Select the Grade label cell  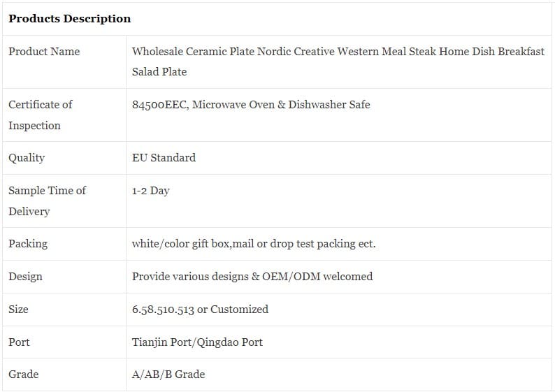[x=23, y=375]
